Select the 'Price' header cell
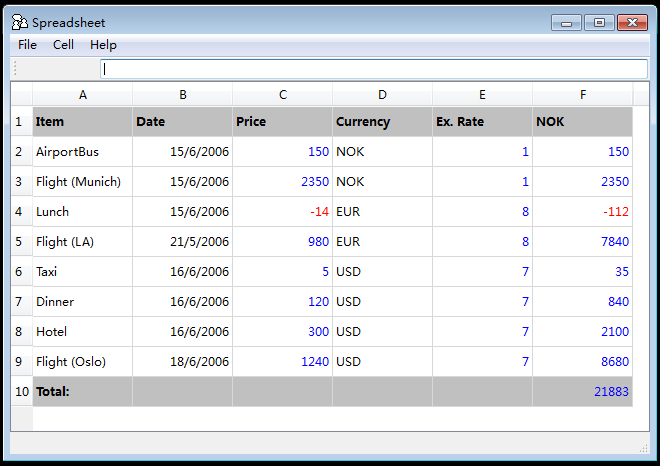 [282, 122]
